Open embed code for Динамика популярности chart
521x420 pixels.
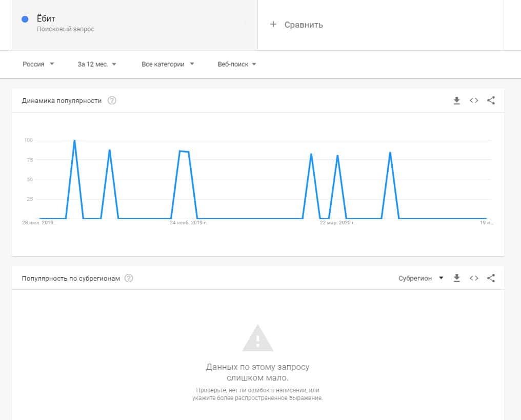coord(474,101)
